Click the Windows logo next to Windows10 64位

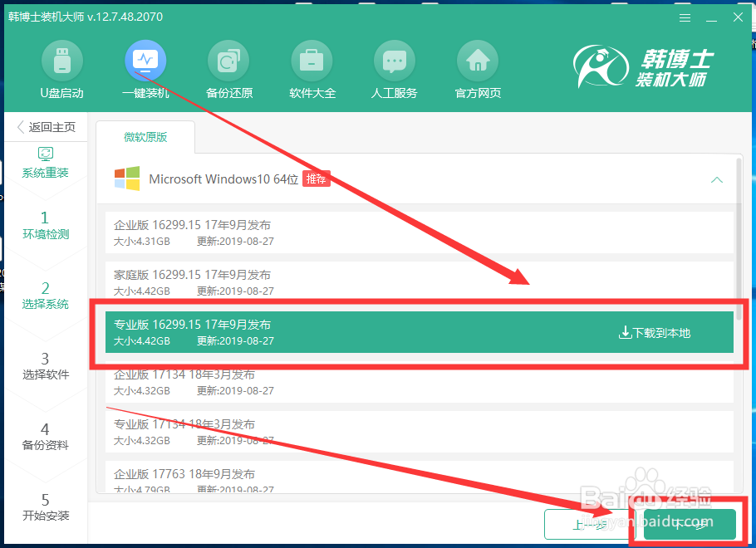click(127, 179)
